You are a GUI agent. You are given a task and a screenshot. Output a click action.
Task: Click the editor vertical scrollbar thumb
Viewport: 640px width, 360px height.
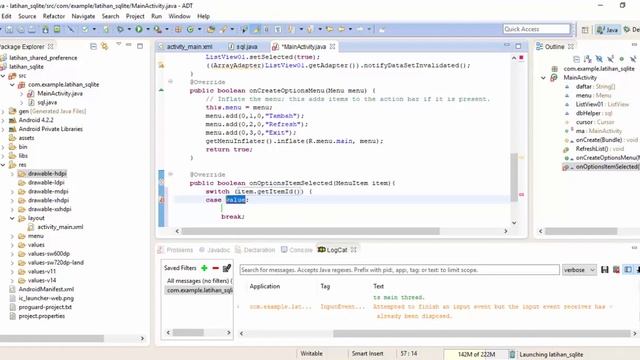click(x=514, y=177)
